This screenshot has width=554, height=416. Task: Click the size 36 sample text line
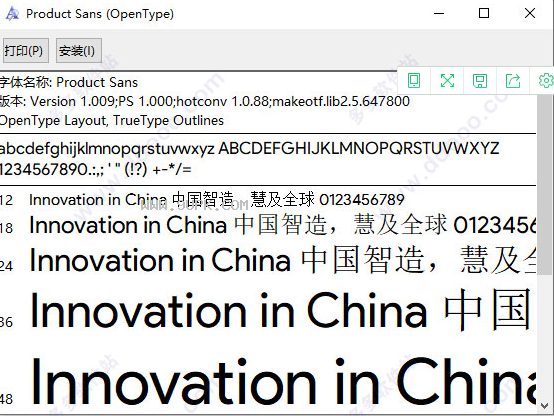[281, 310]
